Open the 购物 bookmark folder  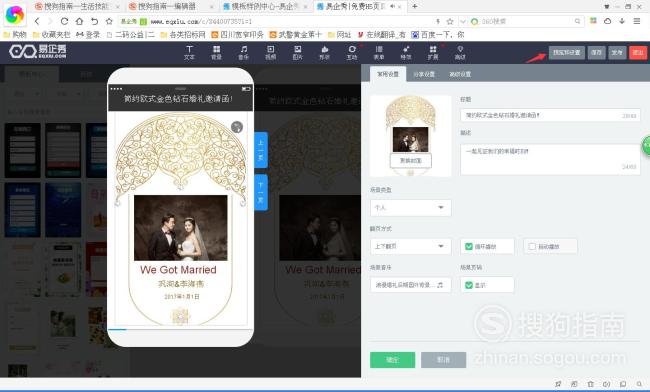tap(15, 35)
